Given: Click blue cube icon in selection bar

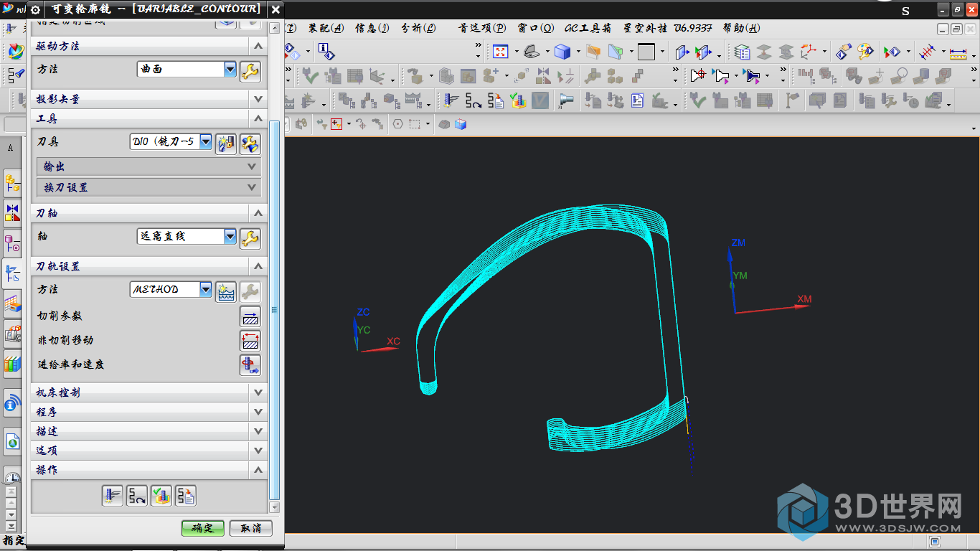Looking at the screenshot, I should 461,124.
